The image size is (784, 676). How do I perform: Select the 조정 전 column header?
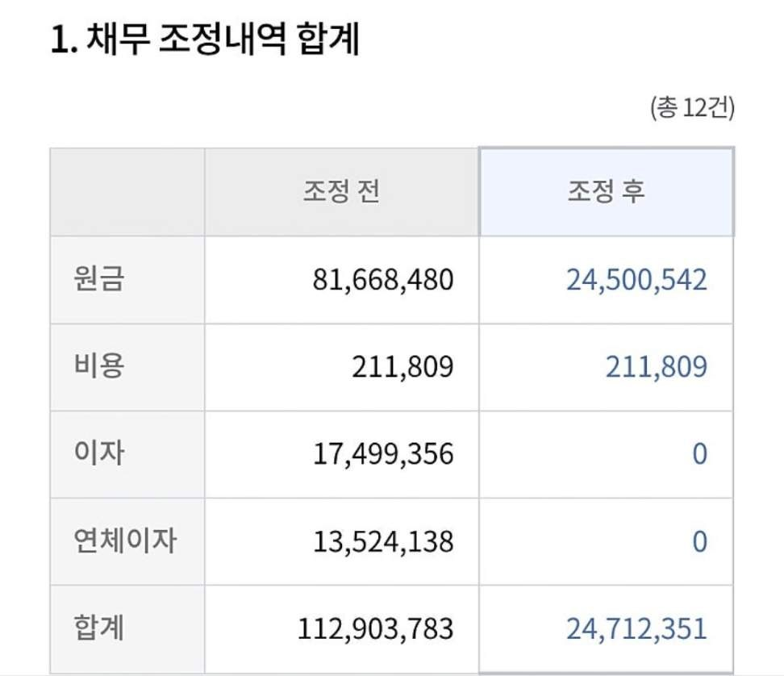[341, 191]
